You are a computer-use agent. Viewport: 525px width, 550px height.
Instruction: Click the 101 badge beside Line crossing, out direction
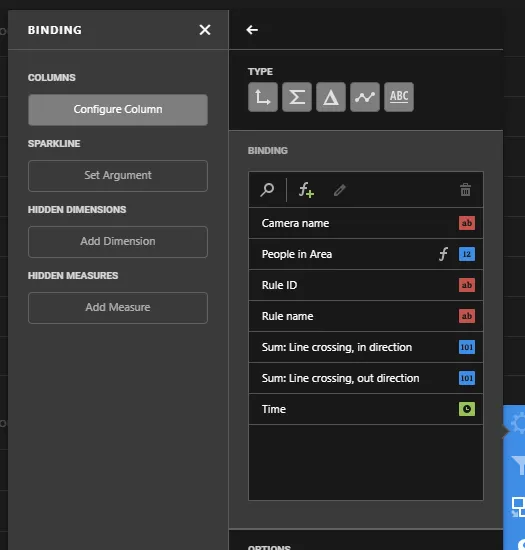point(467,378)
